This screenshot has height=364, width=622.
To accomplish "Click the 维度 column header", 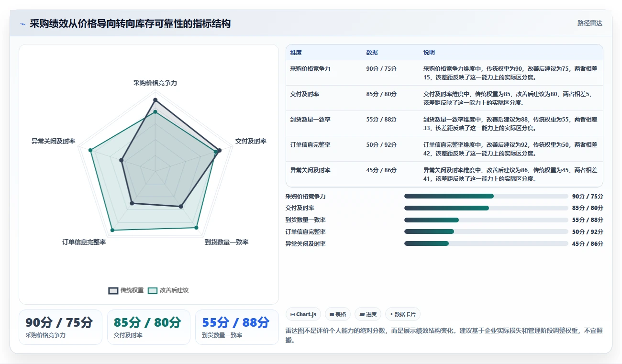I will 296,53.
